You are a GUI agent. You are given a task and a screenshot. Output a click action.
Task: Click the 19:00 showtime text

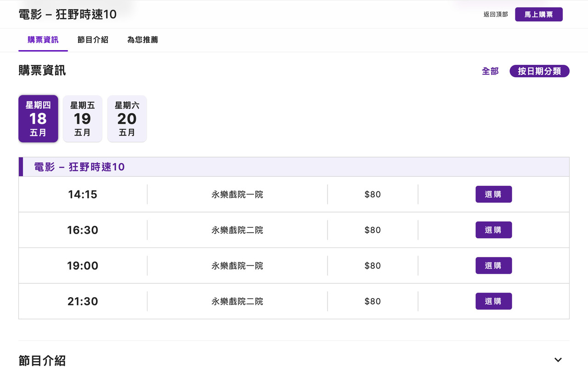[83, 265]
